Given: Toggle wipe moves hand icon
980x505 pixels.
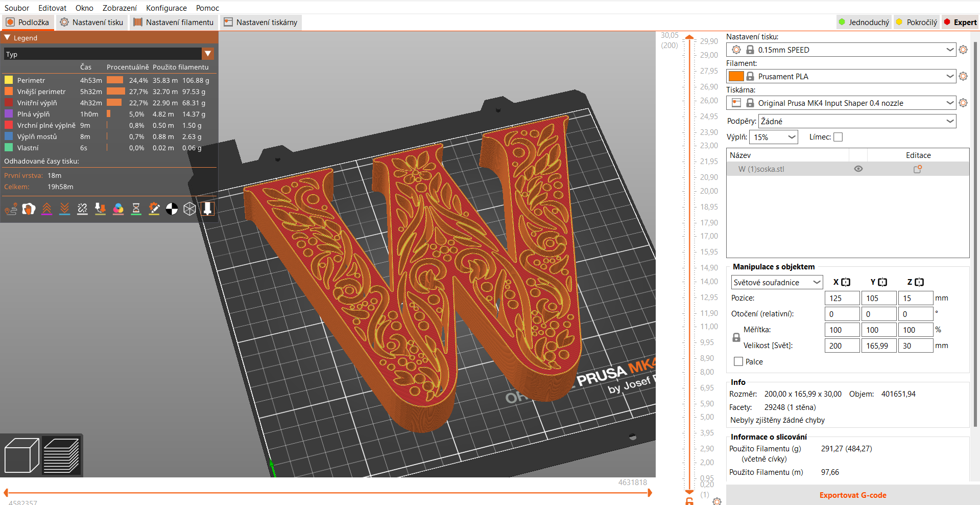Looking at the screenshot, I should pos(29,209).
